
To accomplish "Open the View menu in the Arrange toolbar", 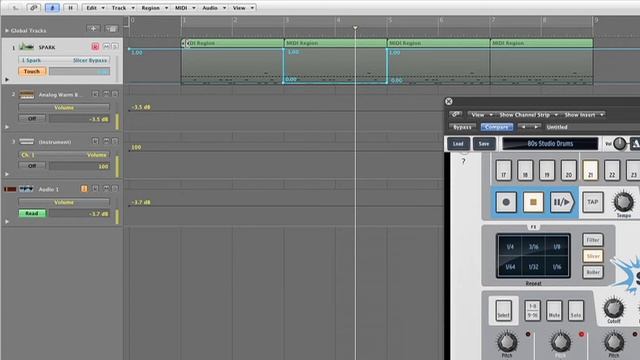I will click(243, 8).
